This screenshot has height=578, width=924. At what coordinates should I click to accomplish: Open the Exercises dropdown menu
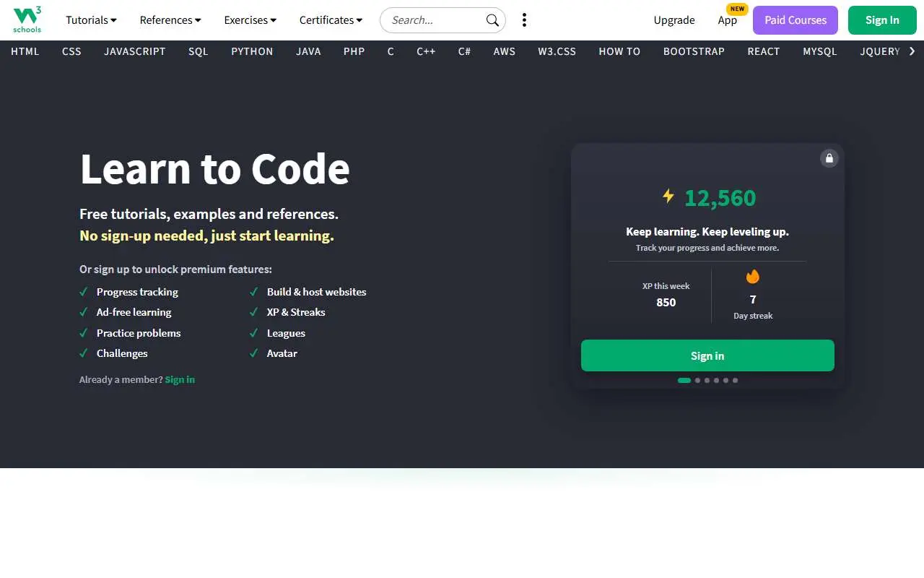250,20
